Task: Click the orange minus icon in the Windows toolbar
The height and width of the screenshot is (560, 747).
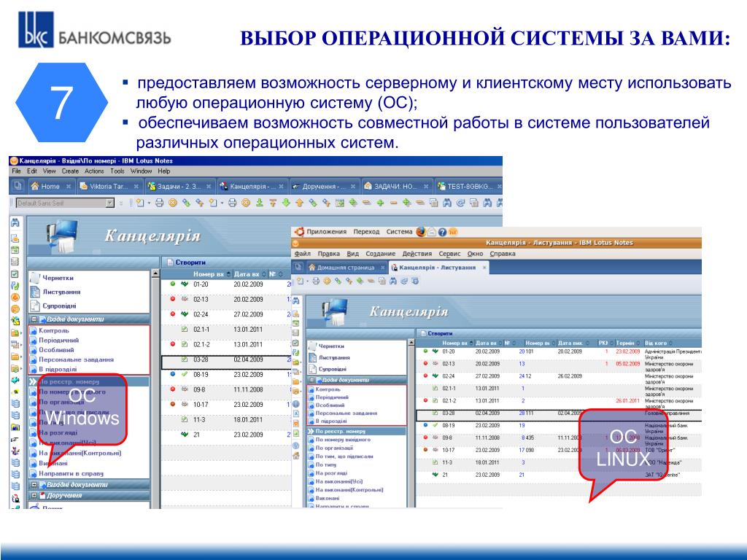Action: point(393,203)
